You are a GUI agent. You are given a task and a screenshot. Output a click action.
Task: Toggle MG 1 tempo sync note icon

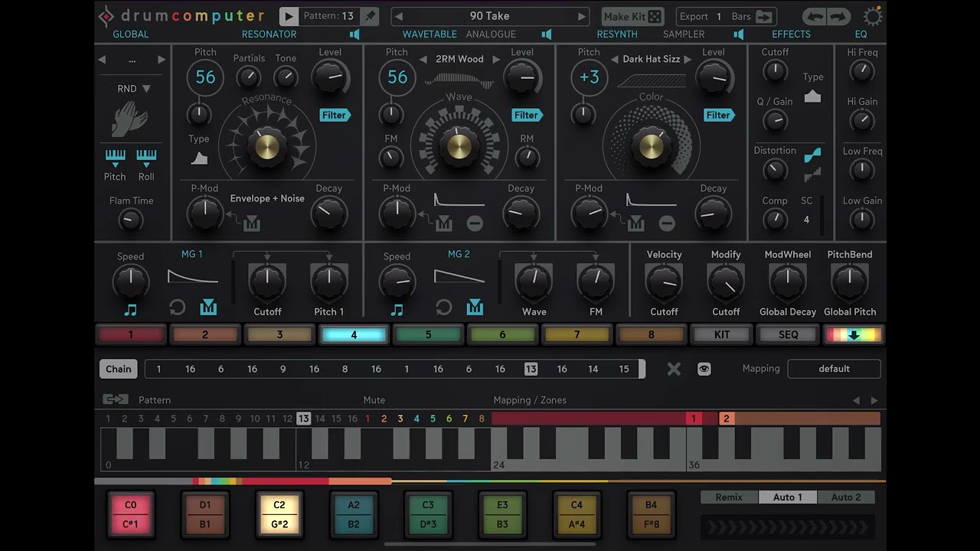click(x=130, y=309)
